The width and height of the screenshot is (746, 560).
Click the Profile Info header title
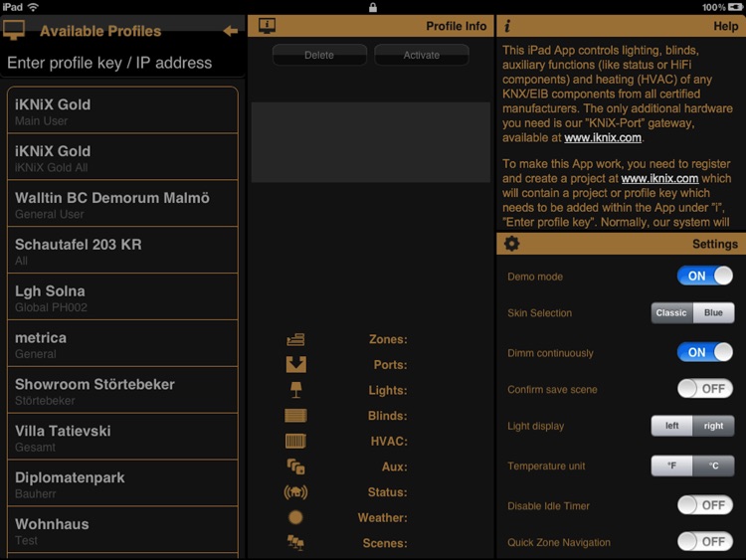pos(457,26)
